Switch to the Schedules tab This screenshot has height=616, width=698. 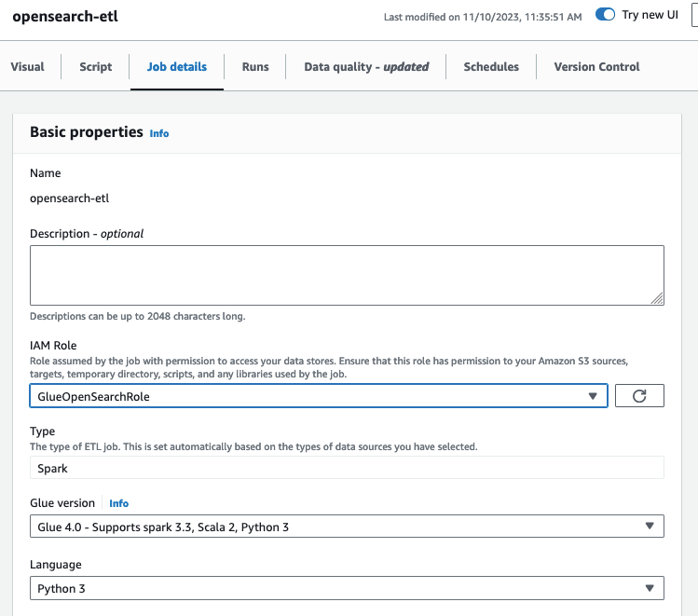click(x=491, y=67)
